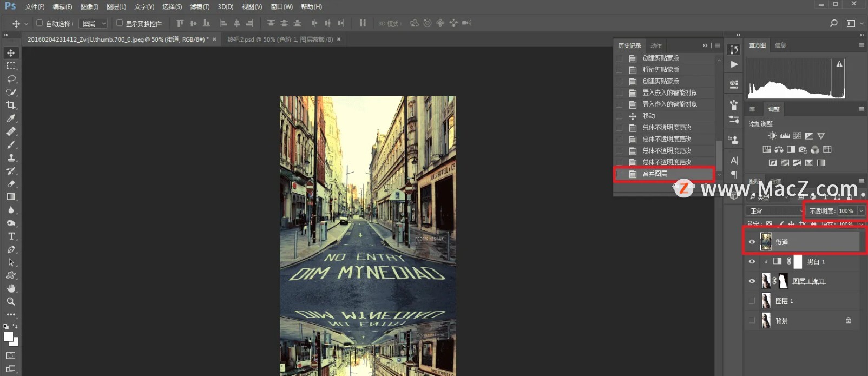Open the History panel options menu
Image resolution: width=868 pixels, height=376 pixels.
[718, 45]
